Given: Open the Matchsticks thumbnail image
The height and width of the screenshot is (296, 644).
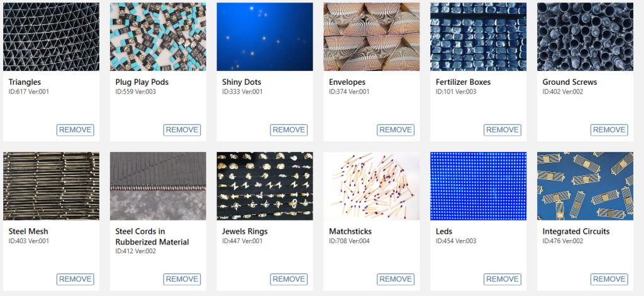Looking at the screenshot, I should (372, 187).
